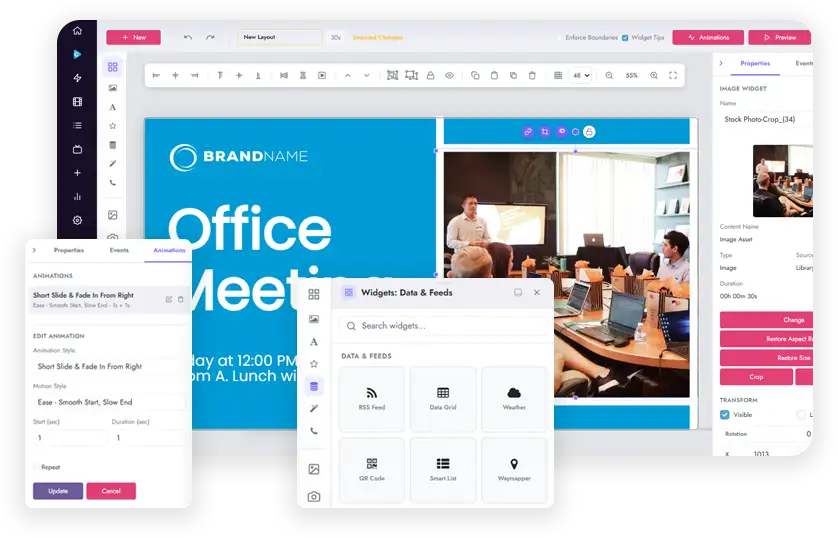838x538 pixels.
Task: Edit the Short Slide animation entry
Action: click(x=168, y=300)
